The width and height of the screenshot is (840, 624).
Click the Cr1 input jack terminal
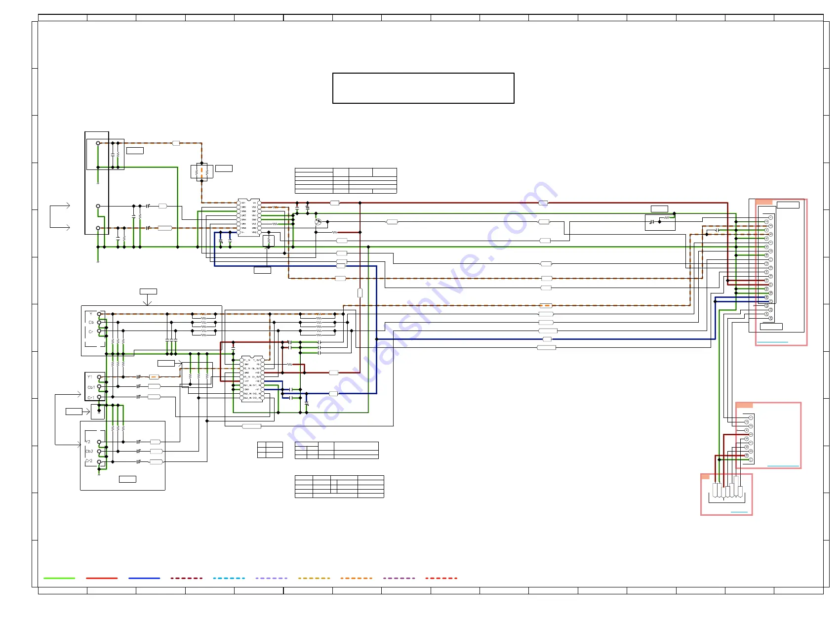coord(99,397)
